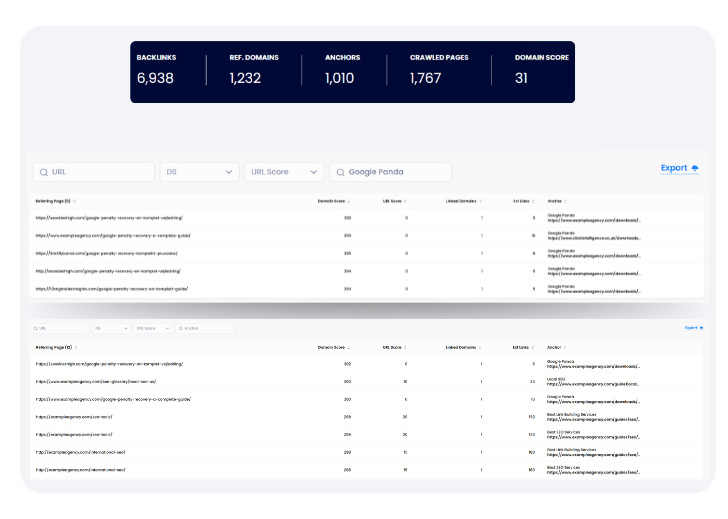Sort upper table by Domain Score arrows
The height and width of the screenshot is (519, 728).
[350, 201]
